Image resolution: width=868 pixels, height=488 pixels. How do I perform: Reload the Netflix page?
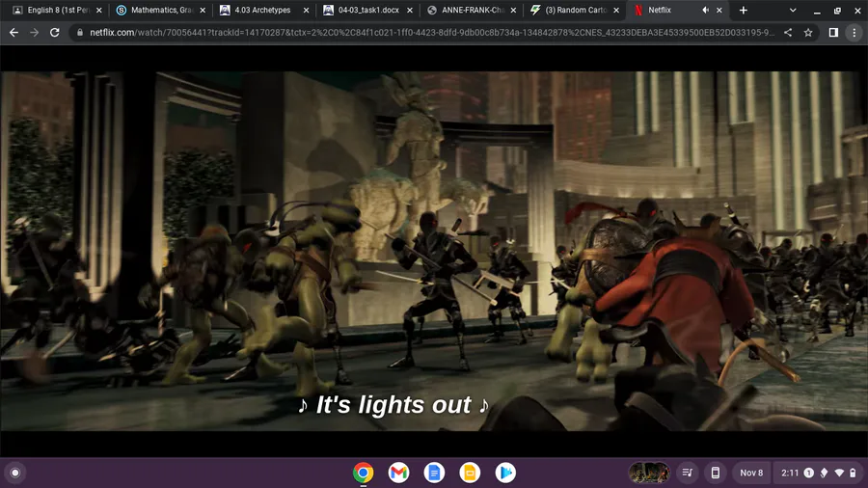pyautogui.click(x=54, y=33)
